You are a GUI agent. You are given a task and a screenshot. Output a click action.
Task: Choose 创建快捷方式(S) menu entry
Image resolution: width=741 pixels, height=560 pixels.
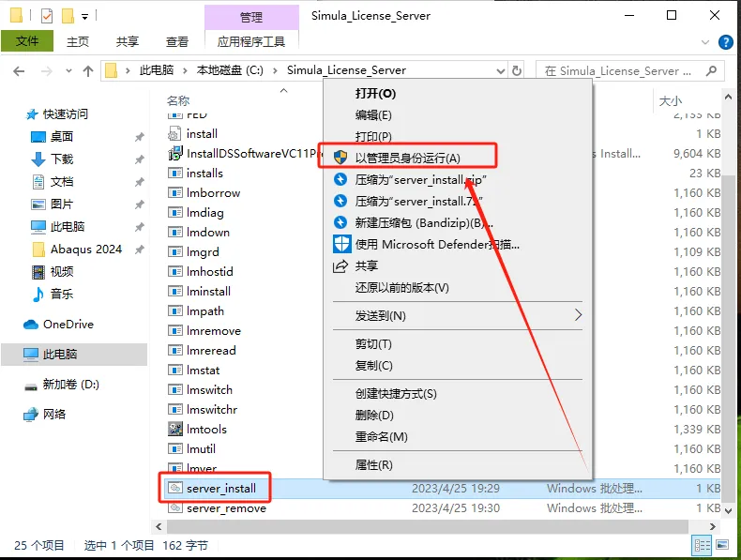point(396,394)
